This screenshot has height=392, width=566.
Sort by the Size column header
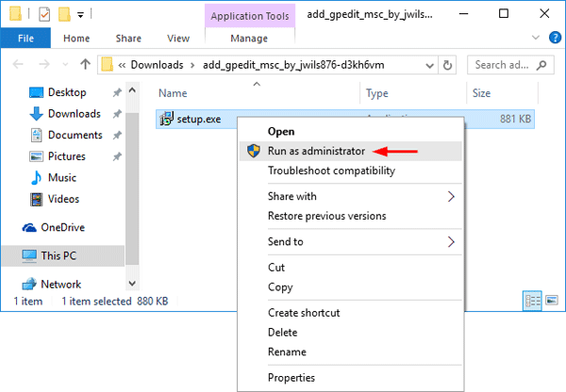(481, 93)
